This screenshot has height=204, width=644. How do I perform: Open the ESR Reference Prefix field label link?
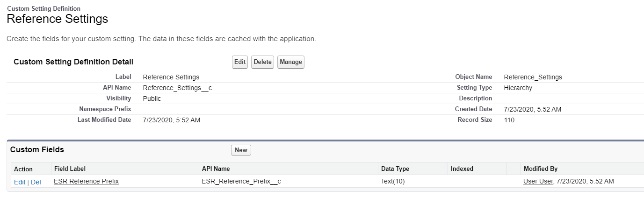[x=86, y=181]
